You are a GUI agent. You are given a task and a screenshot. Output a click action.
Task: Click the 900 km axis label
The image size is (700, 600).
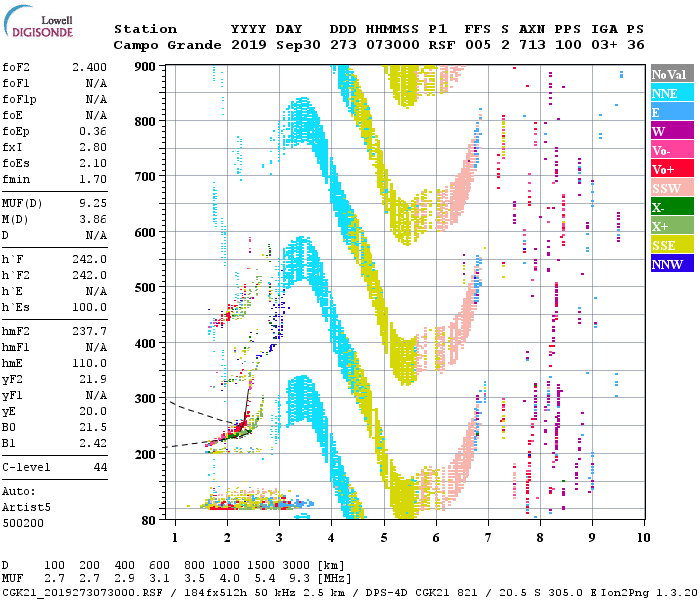(145, 67)
